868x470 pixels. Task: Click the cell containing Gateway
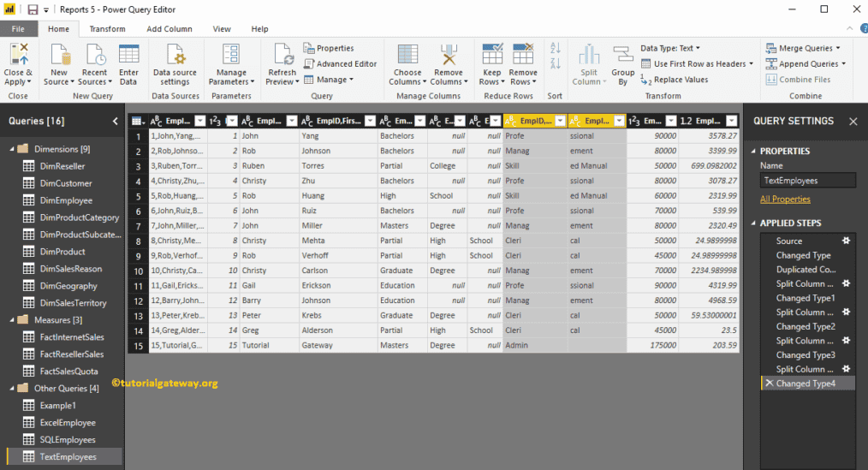337,346
